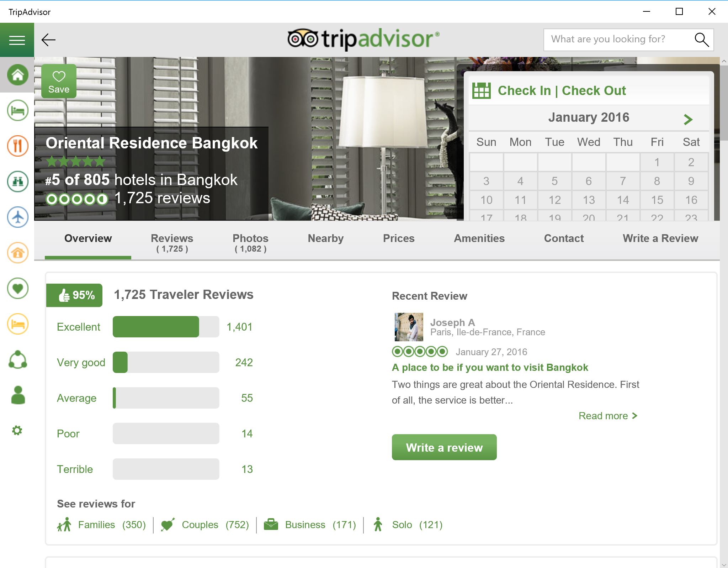Viewport: 728px width, 568px height.
Task: Click the Average rating bar
Action: click(x=166, y=398)
